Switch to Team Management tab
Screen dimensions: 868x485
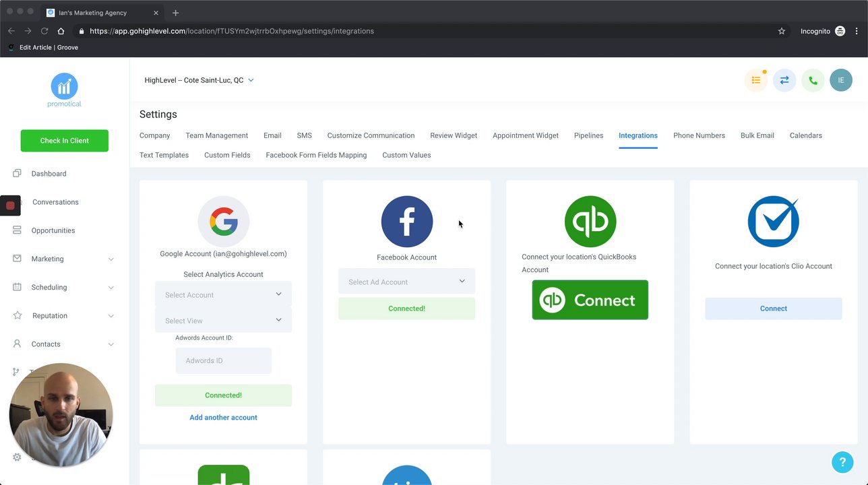point(216,135)
